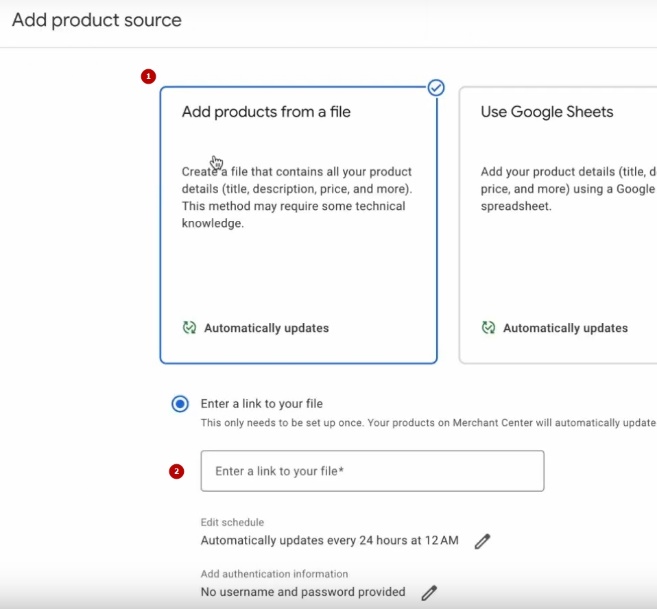Click the red step 1 badge

149,76
